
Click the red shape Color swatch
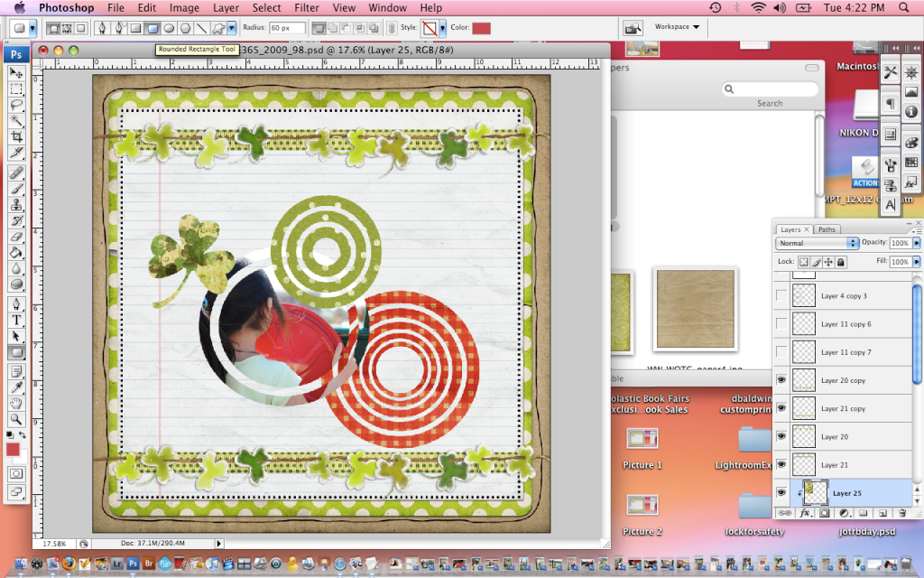(483, 28)
